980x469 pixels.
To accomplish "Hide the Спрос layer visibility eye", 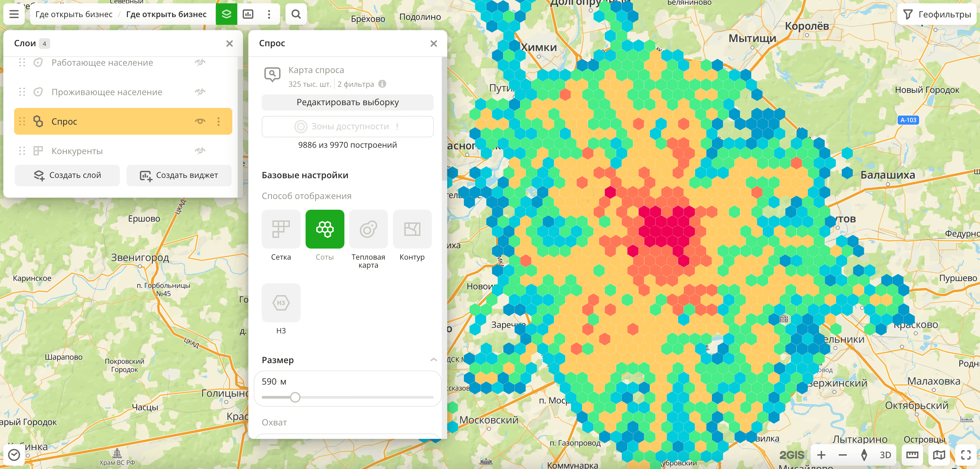I will pyautogui.click(x=200, y=121).
